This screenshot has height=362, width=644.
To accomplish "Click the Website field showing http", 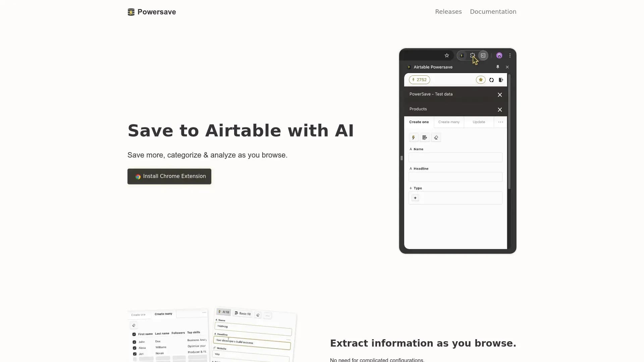I will 251,356.
